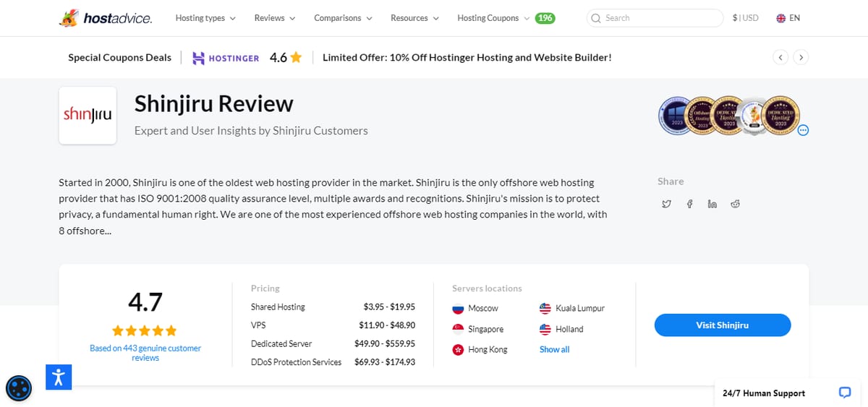Open the chat bubble icon
Viewport: 868px width, 407px height.
coord(844,393)
